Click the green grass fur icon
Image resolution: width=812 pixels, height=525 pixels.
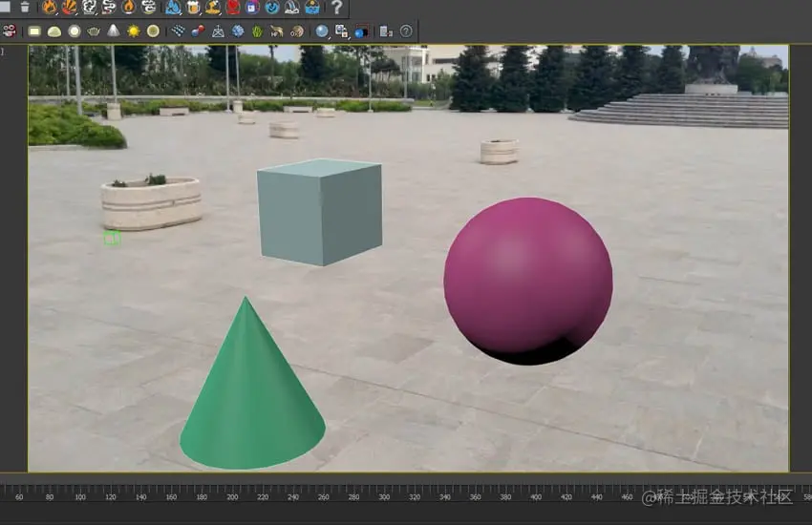(x=257, y=31)
